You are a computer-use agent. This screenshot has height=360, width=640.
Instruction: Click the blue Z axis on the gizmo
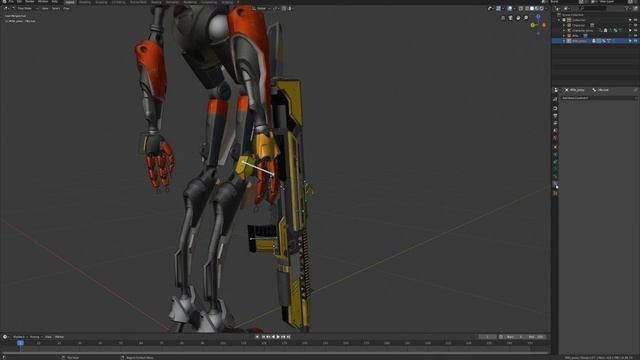(x=538, y=16)
